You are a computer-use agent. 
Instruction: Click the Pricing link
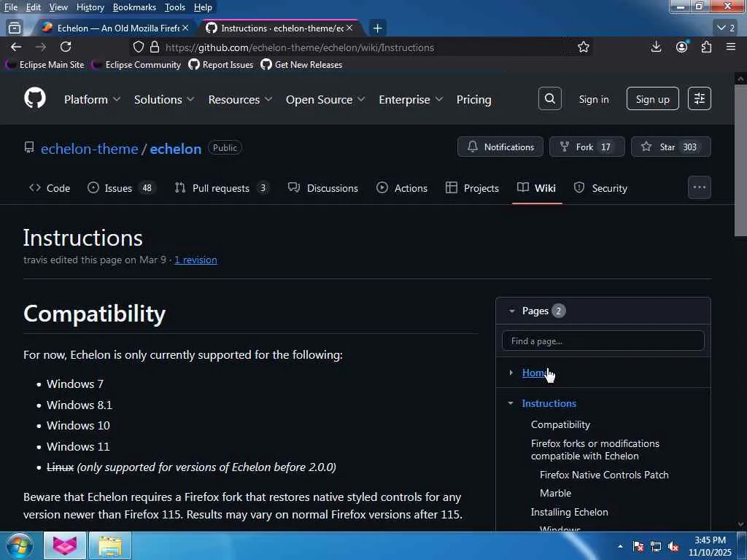coord(473,99)
